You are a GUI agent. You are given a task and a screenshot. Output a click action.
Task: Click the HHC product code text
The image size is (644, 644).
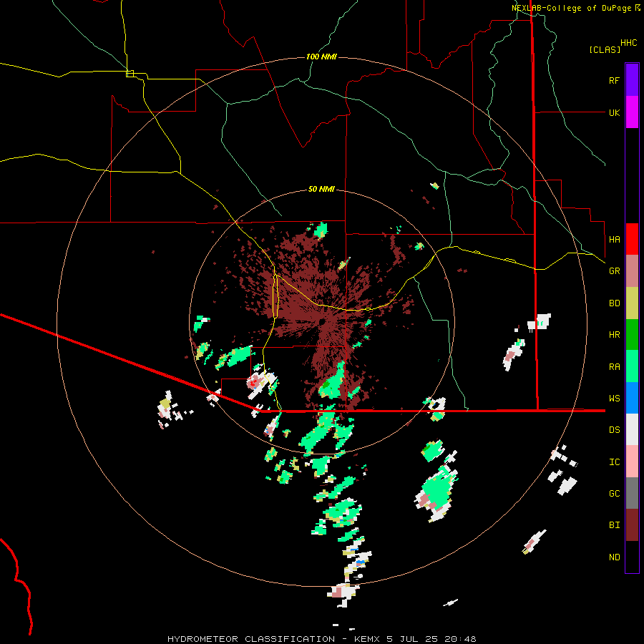(x=629, y=43)
